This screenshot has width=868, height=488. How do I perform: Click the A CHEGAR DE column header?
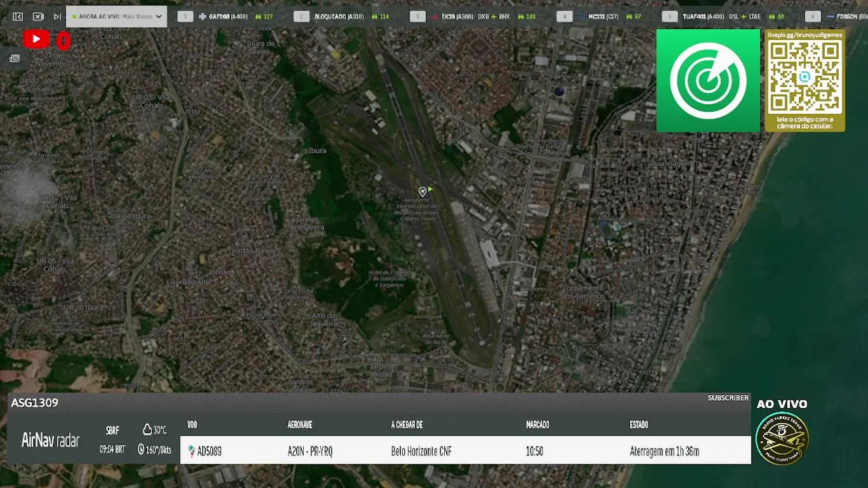[407, 425]
